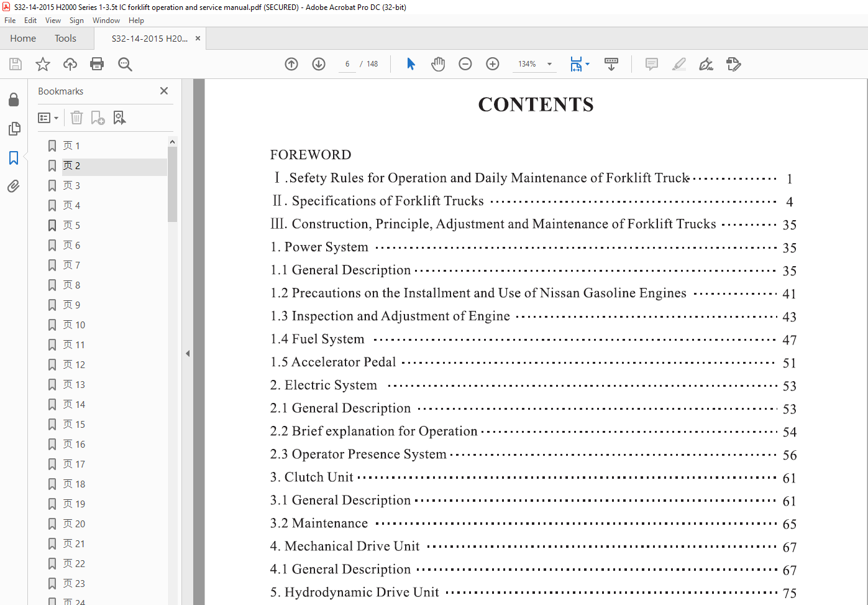Click the find current bookmark icon
Viewport: 868px width, 605px height.
pos(119,118)
